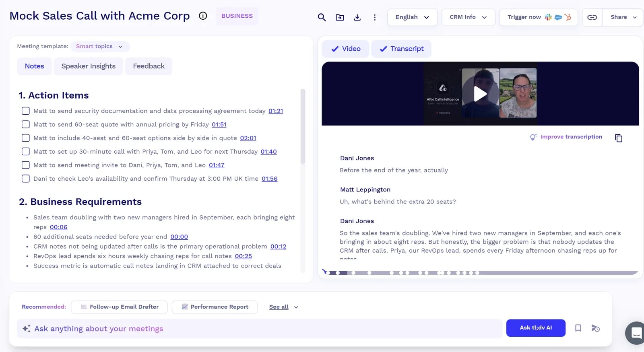The width and height of the screenshot is (644, 352).
Task: Open the Smart topics template dropdown
Action: click(100, 46)
